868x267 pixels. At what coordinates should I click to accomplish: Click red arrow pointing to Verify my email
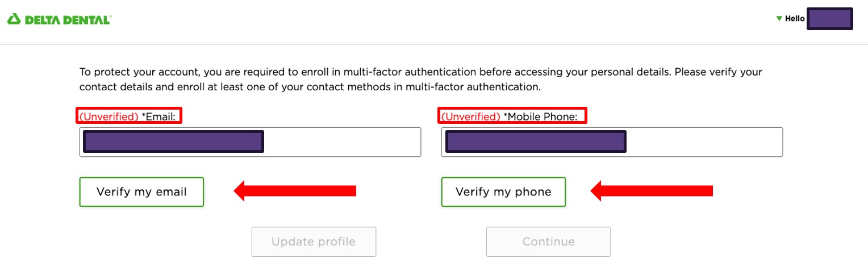(x=295, y=191)
